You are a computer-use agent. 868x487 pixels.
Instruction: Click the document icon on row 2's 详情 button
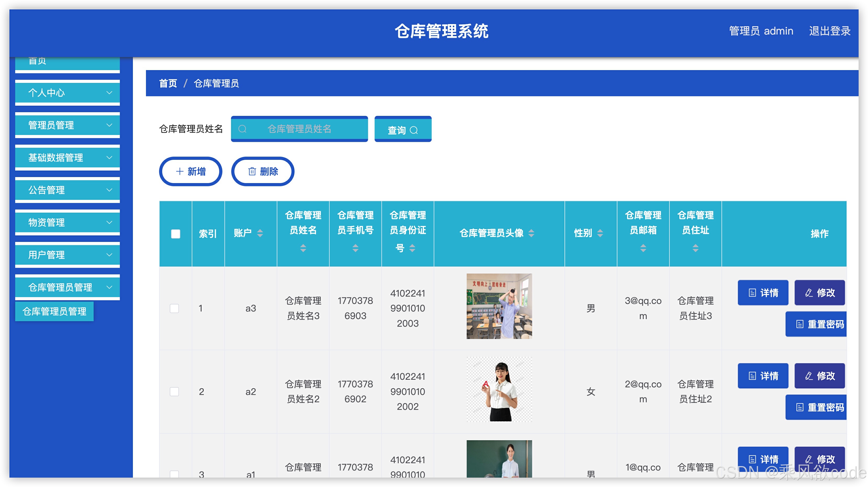point(752,376)
